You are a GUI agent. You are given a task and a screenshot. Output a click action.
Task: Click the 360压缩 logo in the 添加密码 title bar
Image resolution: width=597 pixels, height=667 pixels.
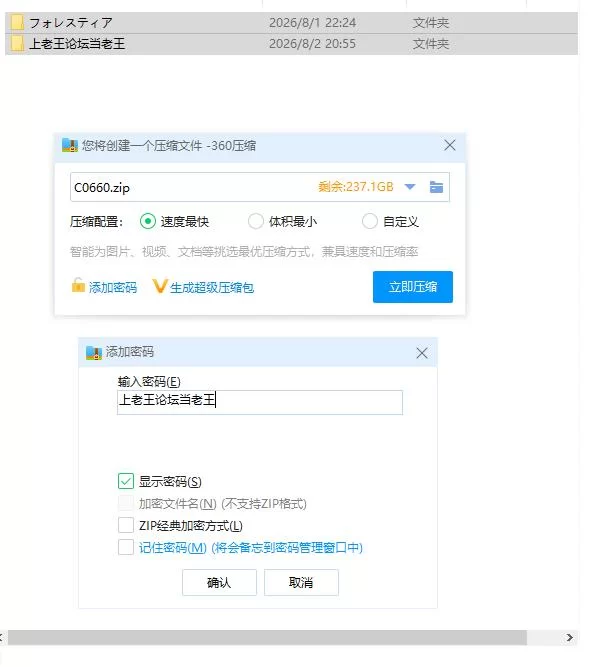click(x=94, y=353)
